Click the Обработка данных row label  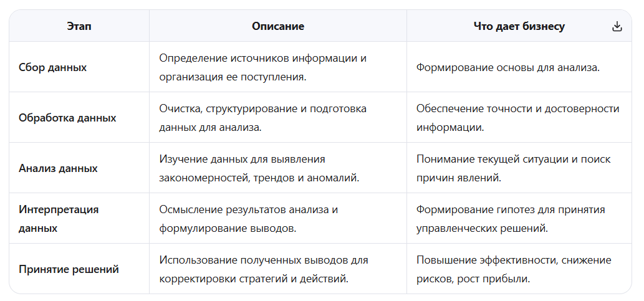(67, 118)
